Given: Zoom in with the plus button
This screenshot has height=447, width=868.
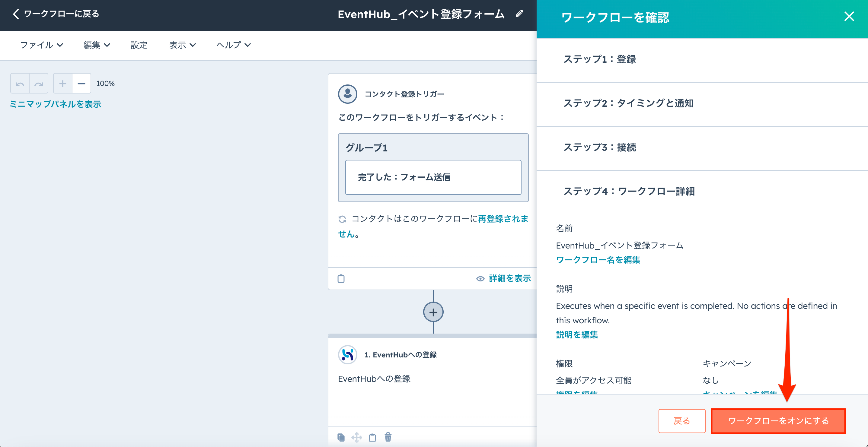Looking at the screenshot, I should click(63, 84).
